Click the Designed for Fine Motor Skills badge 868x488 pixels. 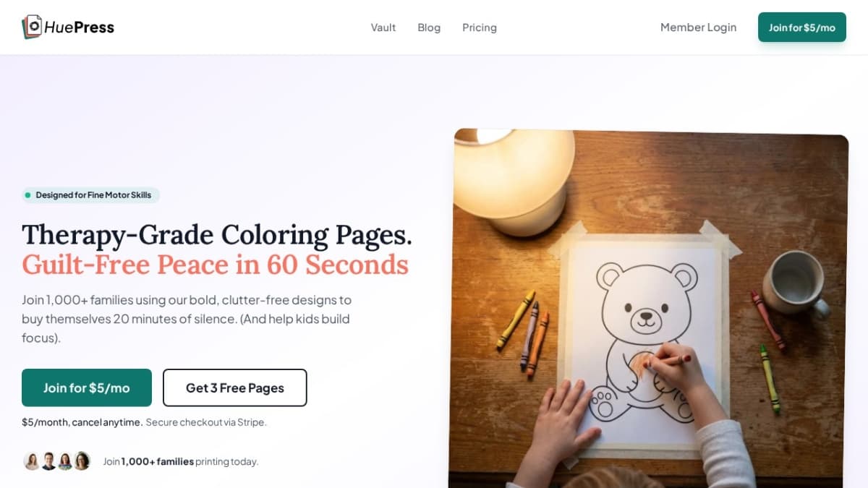(x=90, y=195)
